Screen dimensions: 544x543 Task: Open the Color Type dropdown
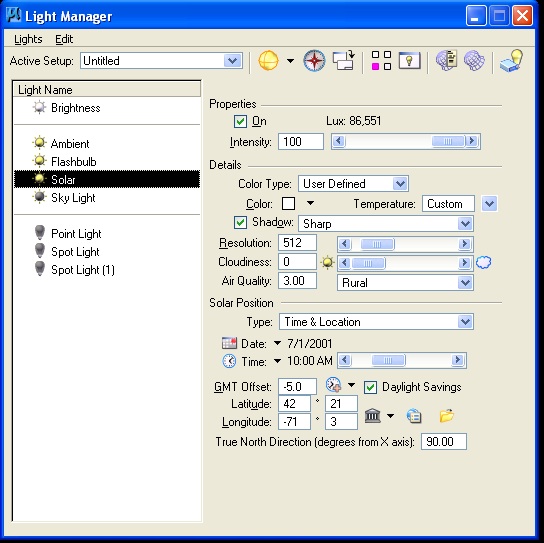point(353,184)
